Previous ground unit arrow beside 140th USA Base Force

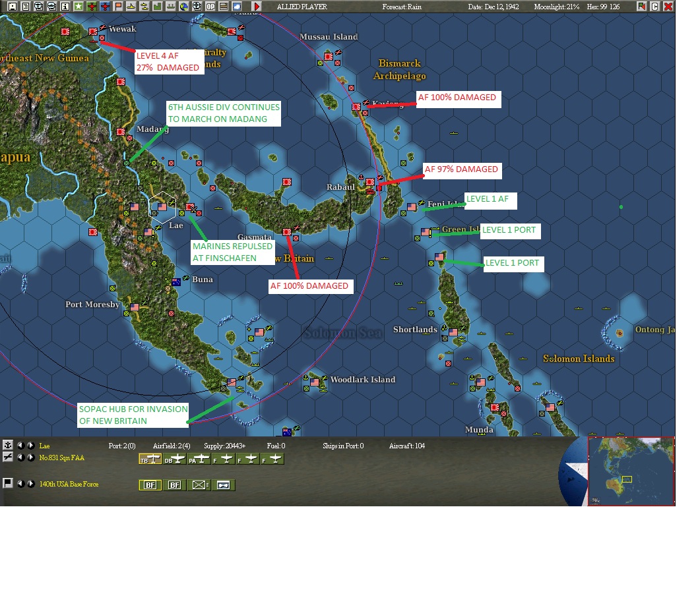coord(20,484)
